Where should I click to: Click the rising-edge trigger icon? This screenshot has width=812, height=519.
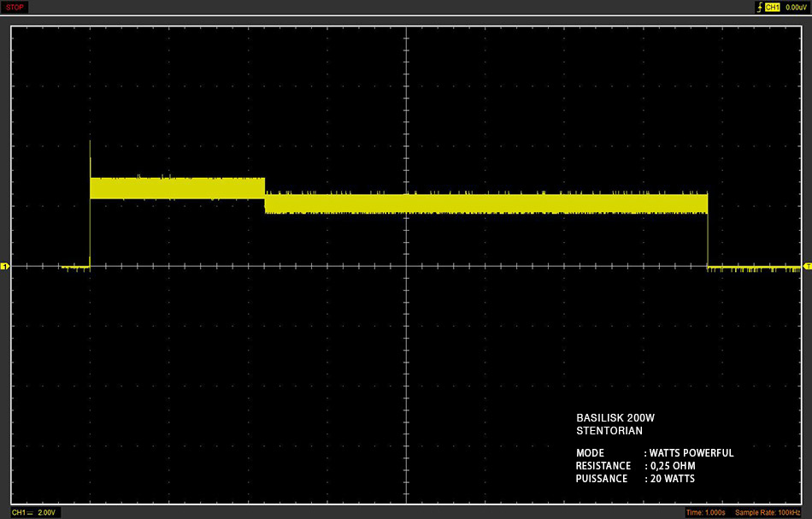(760, 7)
